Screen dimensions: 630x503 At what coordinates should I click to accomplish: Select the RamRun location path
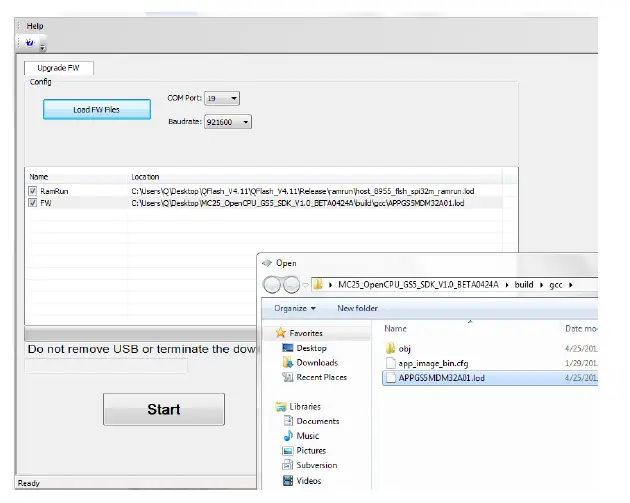coord(303,191)
